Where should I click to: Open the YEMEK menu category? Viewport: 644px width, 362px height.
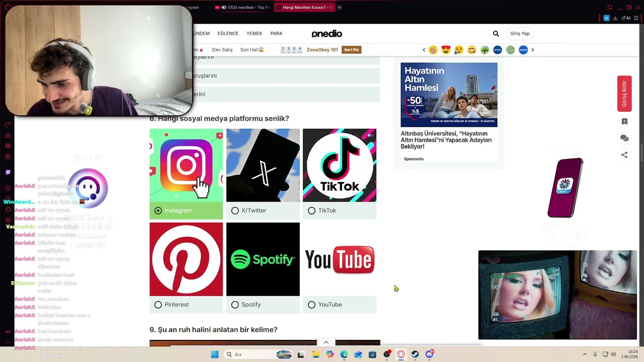click(x=254, y=34)
